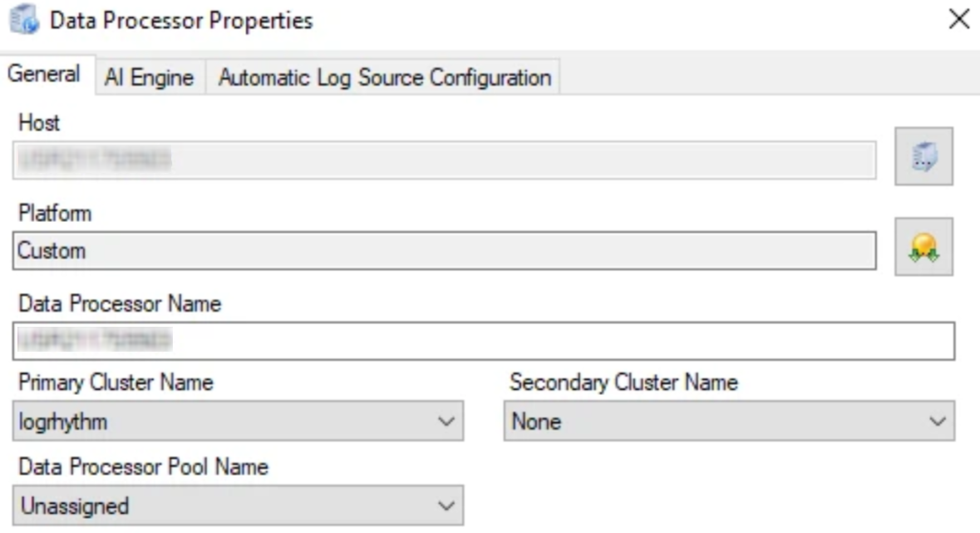Screen dimensions: 980x533
Task: Open the platform selector icon button
Action: pos(923,247)
